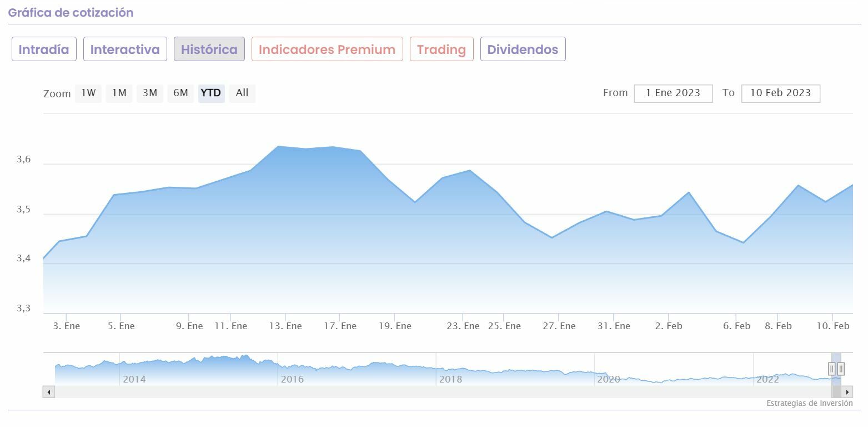This screenshot has height=427, width=868.
Task: Open Indicadores Premium tab
Action: (327, 49)
